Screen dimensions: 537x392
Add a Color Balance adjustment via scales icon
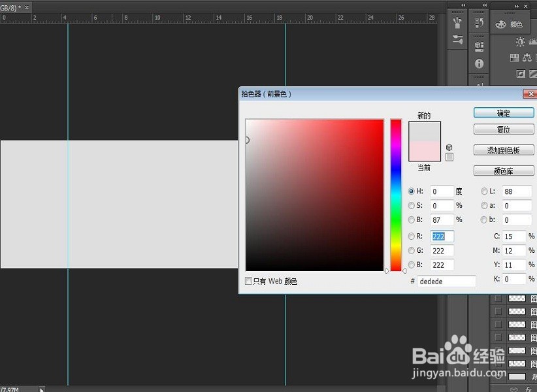tap(527, 57)
